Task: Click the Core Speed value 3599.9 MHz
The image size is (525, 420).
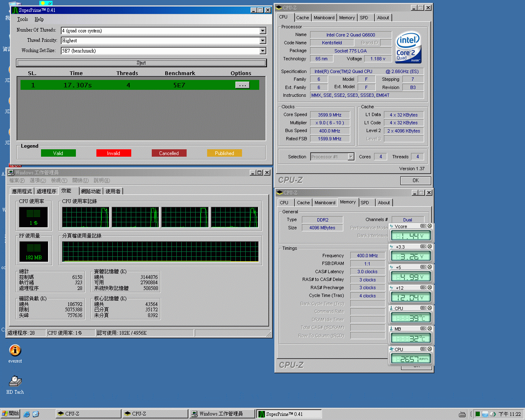Action: pos(330,115)
